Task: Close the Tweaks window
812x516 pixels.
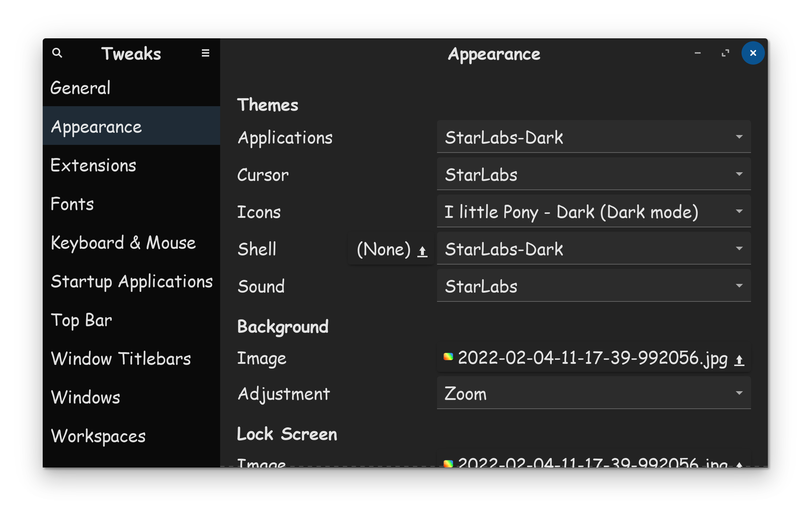Action: 753,53
